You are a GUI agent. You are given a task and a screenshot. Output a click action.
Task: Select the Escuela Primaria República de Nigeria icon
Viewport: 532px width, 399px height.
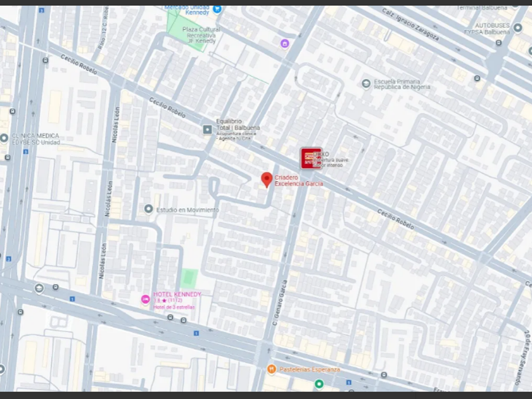pos(366,84)
